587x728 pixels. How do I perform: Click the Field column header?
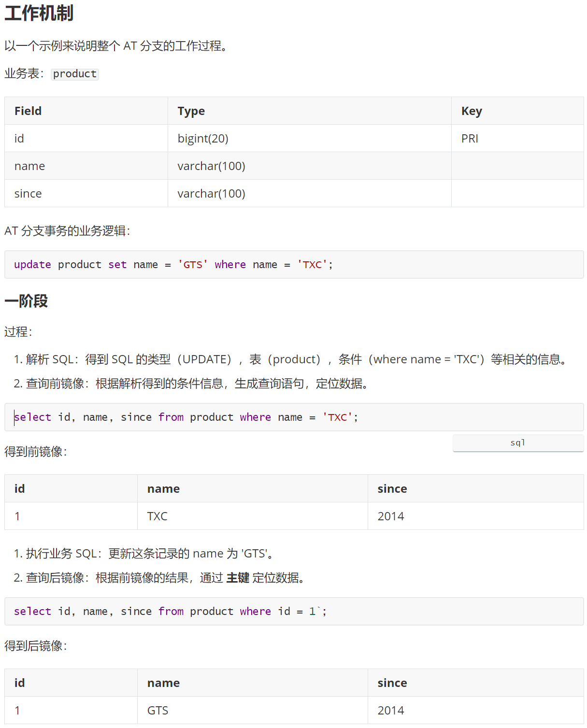[x=28, y=111]
